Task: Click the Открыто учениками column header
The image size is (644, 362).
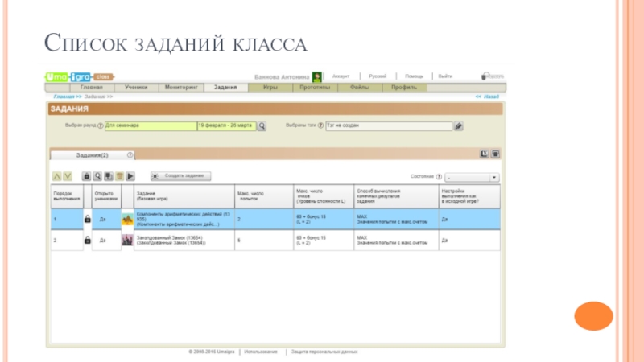Action: (x=106, y=196)
